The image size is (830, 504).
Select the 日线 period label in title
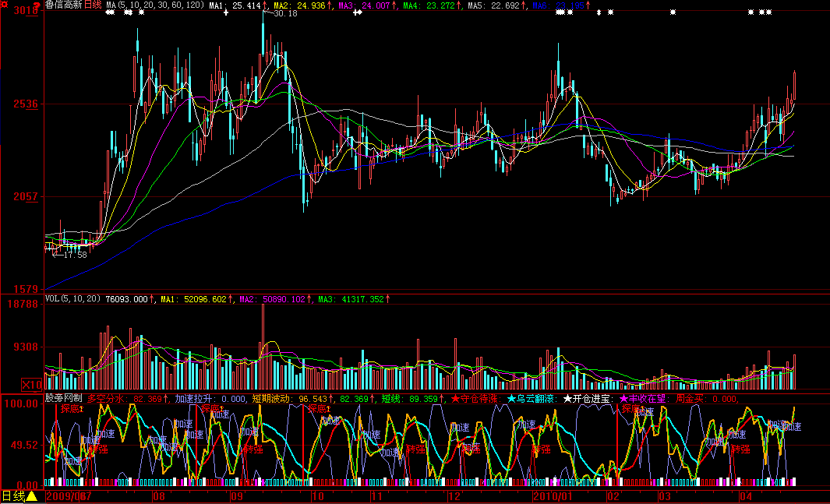point(93,5)
